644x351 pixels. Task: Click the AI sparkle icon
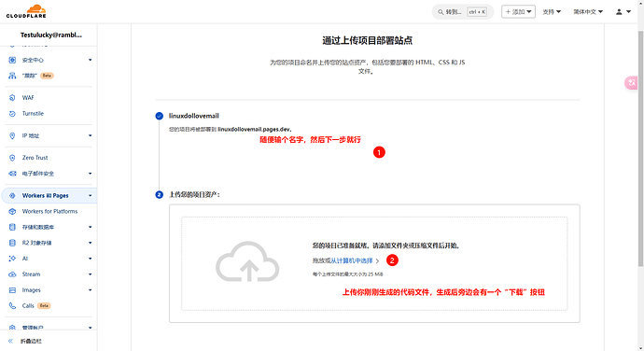point(12,259)
